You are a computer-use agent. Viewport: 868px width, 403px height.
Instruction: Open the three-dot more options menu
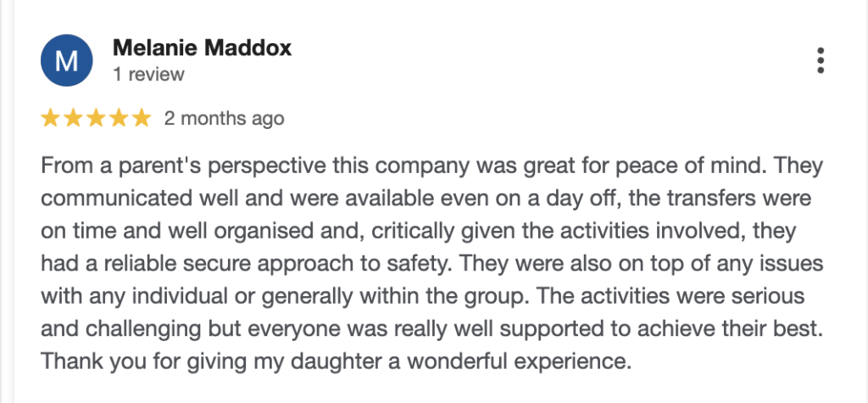pyautogui.click(x=819, y=61)
